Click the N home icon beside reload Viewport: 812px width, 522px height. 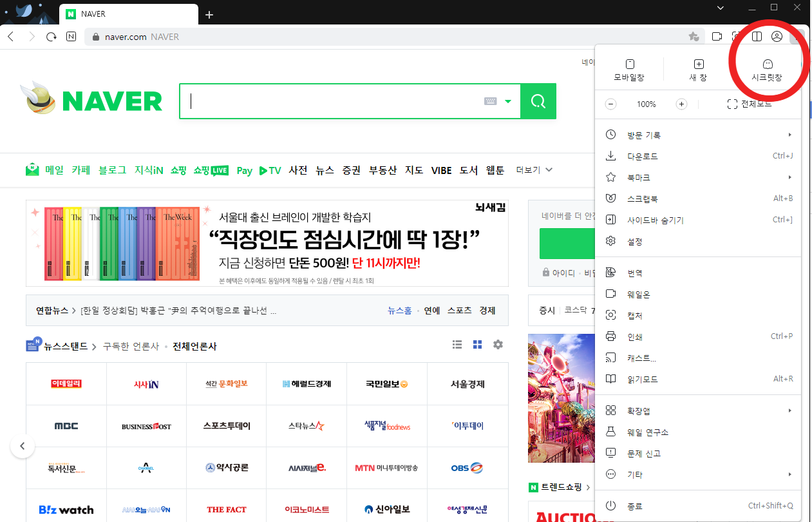coord(71,37)
